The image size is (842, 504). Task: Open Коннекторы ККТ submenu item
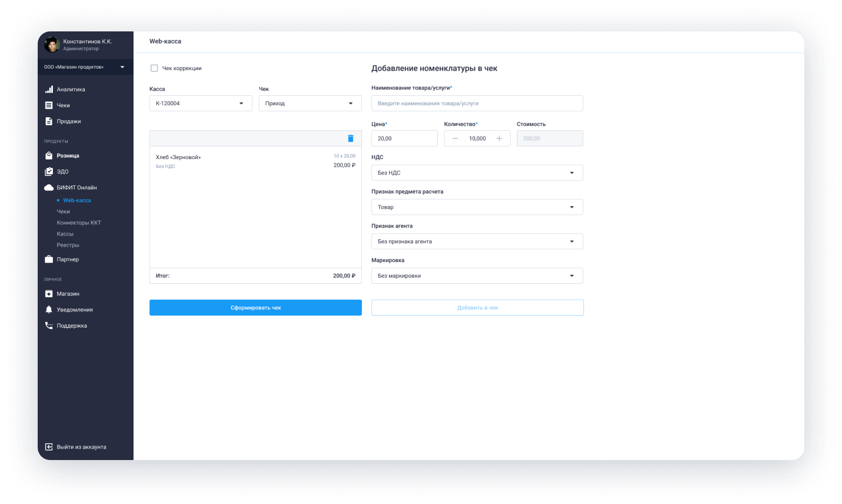(79, 222)
